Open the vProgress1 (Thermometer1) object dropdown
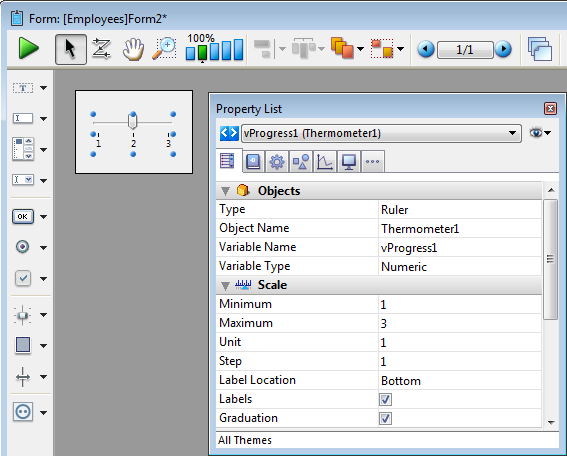The width and height of the screenshot is (567, 456). click(381, 133)
